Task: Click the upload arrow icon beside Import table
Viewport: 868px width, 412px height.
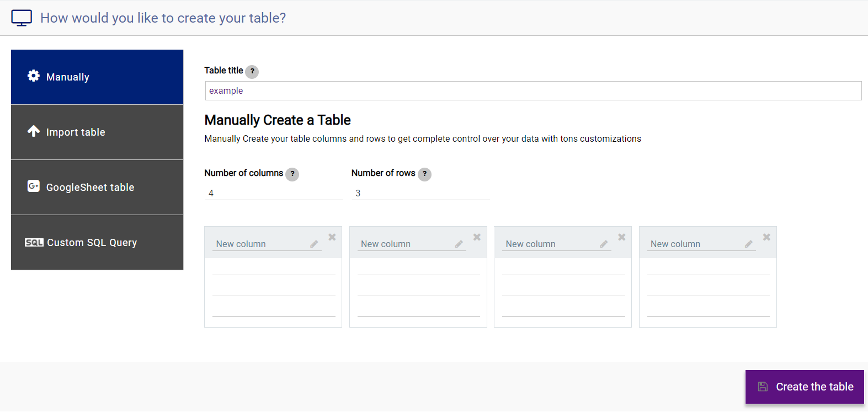Action: [34, 131]
